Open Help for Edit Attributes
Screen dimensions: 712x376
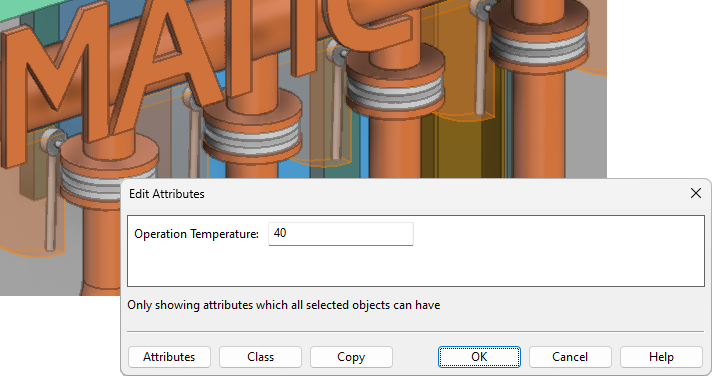click(661, 357)
